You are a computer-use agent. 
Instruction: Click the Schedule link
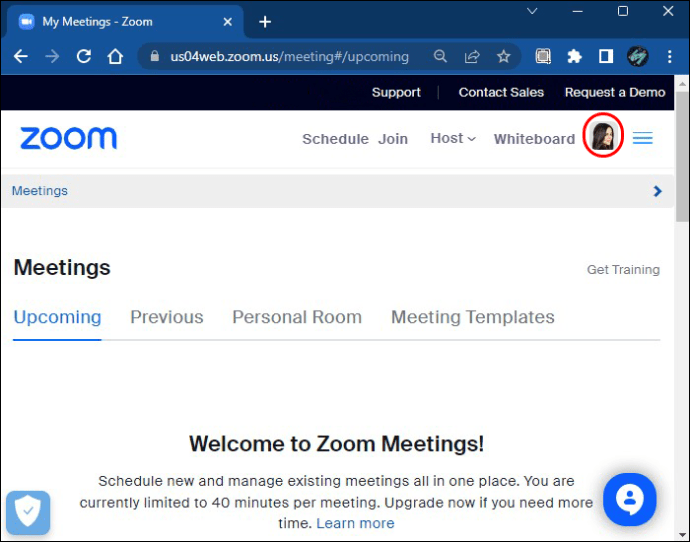click(335, 139)
